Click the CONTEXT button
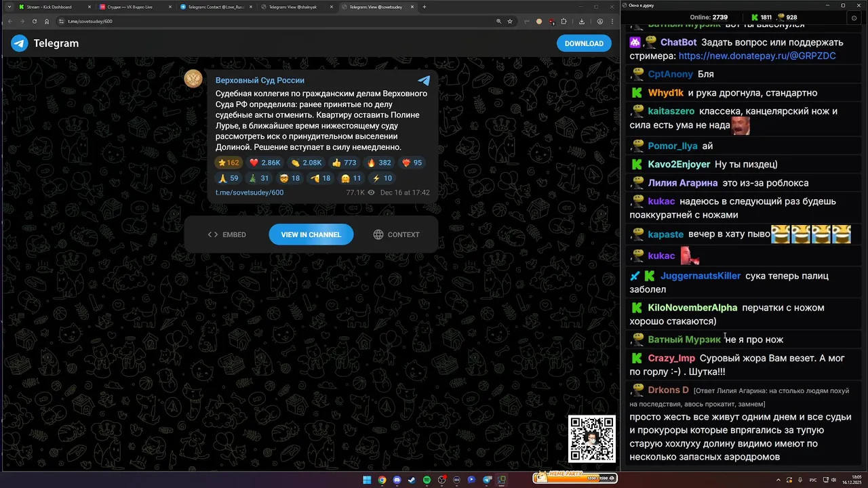 (x=397, y=235)
